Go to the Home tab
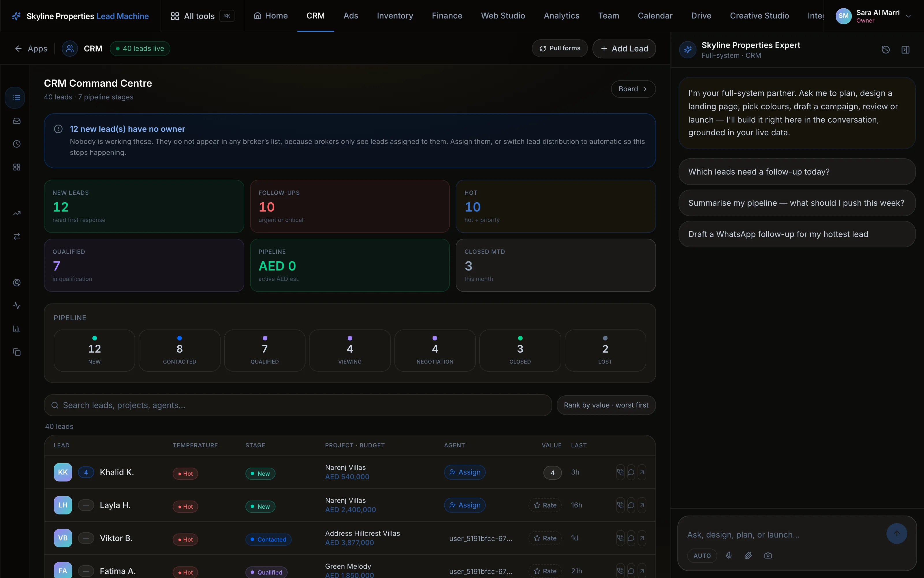This screenshot has width=924, height=578. [271, 16]
